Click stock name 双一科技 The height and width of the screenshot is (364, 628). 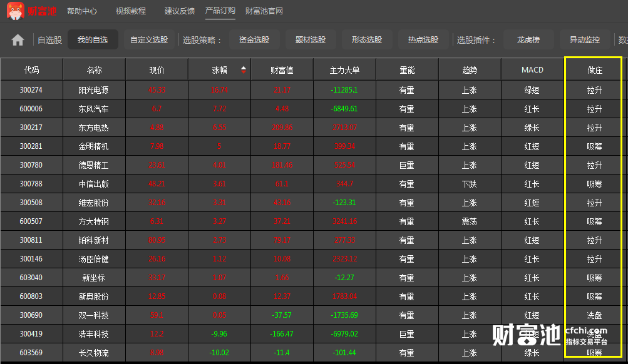click(93, 315)
